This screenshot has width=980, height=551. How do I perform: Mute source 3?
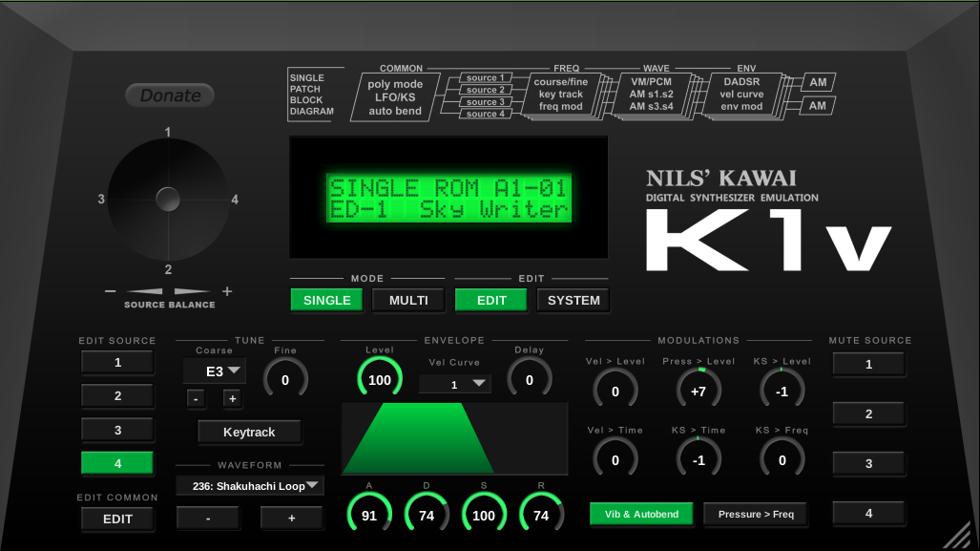pyautogui.click(x=868, y=463)
